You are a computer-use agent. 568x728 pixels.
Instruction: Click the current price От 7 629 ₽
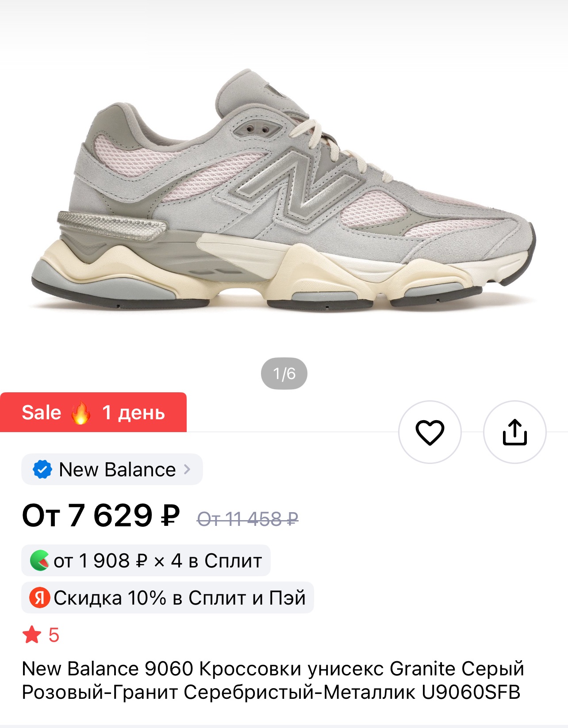coord(101,516)
